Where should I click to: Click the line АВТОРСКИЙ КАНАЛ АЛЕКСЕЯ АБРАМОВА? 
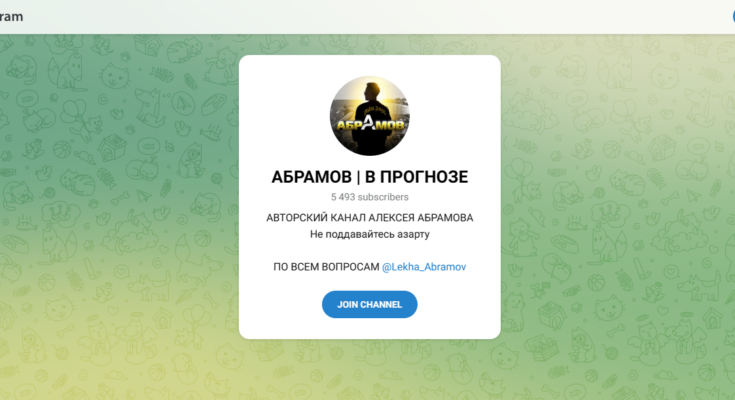369,218
